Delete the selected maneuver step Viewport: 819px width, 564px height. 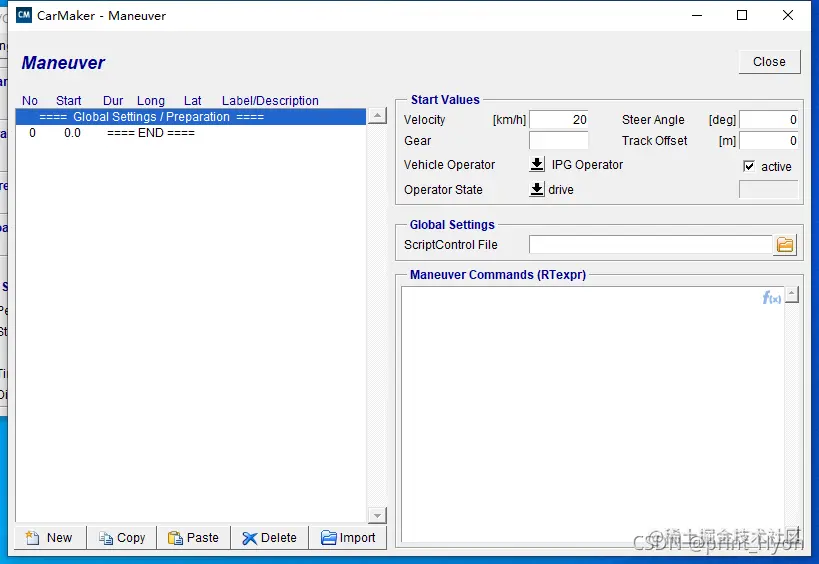coord(270,538)
